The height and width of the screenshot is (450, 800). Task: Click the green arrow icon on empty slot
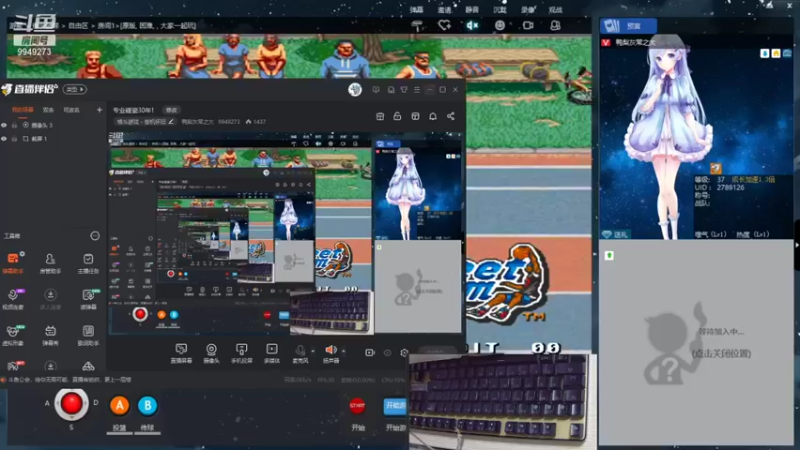pyautogui.click(x=609, y=255)
